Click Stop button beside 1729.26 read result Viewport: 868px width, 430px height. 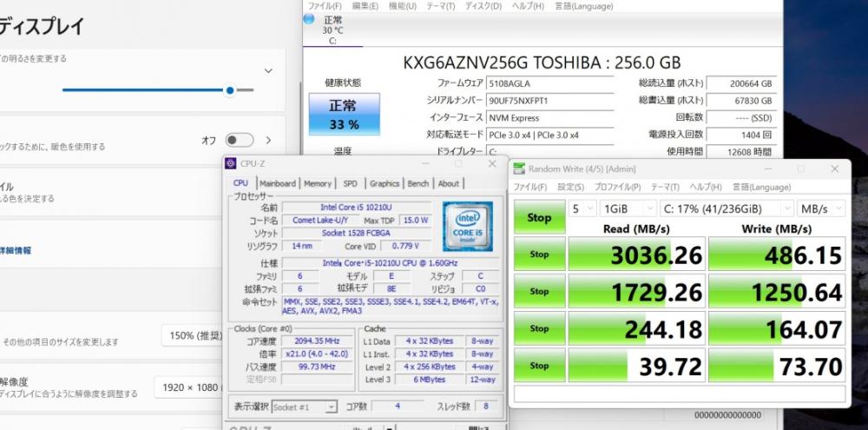coord(539,292)
